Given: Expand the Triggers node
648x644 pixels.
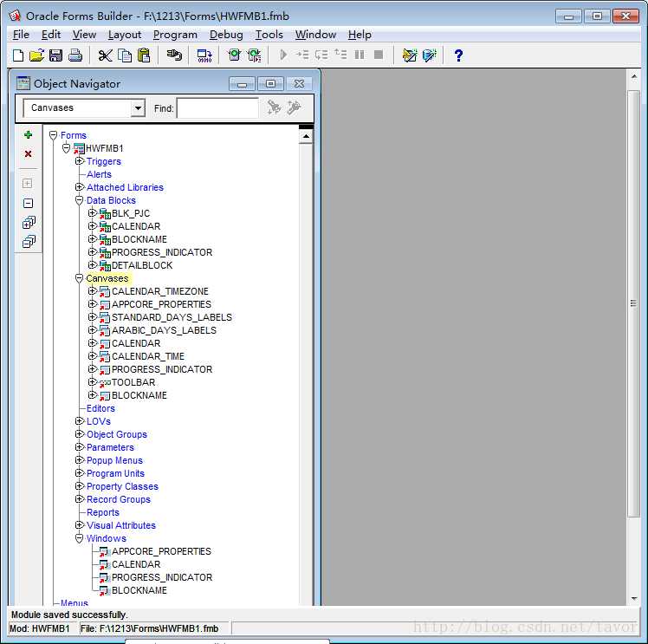Looking at the screenshot, I should coord(80,161).
